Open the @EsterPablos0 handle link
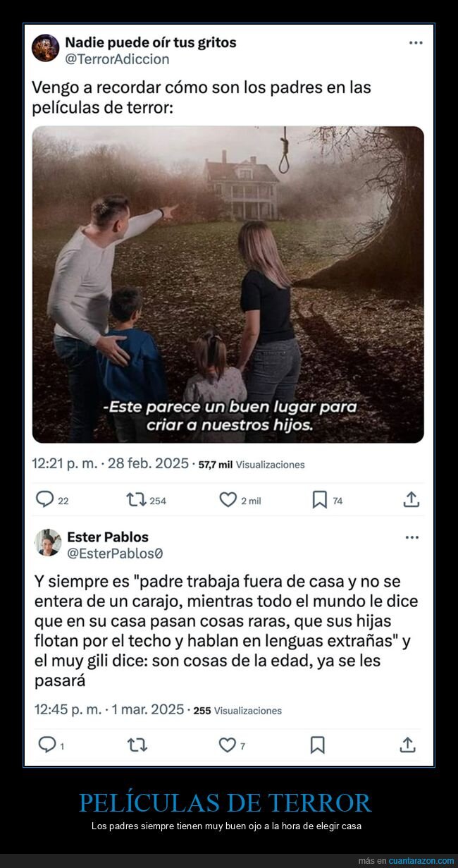The width and height of the screenshot is (458, 868). click(x=115, y=554)
